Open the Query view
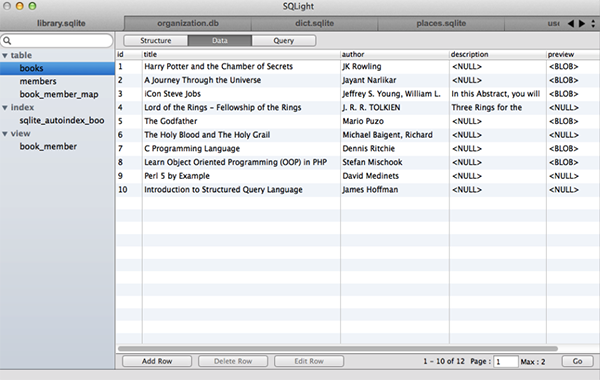600x380 pixels. pos(284,41)
